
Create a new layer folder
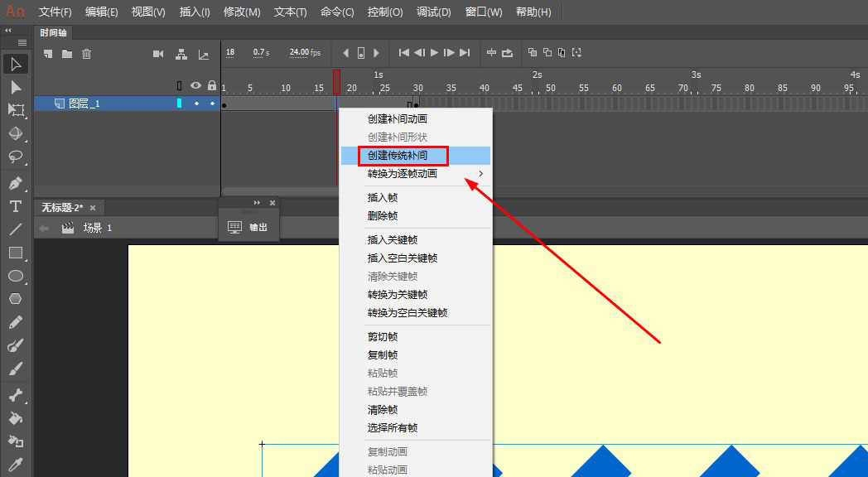coord(65,52)
